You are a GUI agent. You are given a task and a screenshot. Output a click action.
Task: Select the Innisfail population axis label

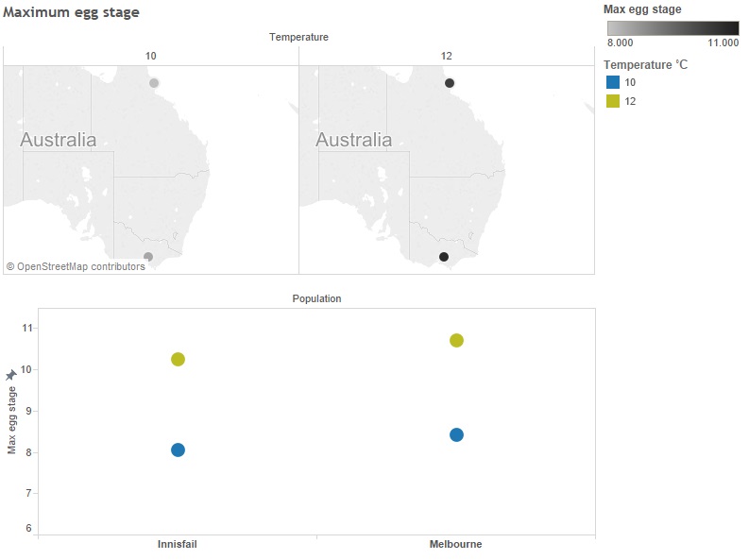click(x=178, y=544)
